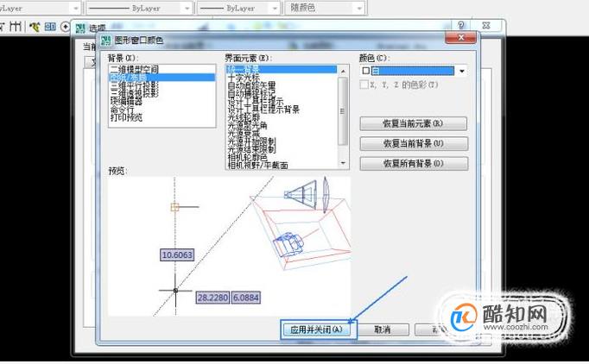589x364 pixels.
Task: Click 恢复所有背景 button
Action: coord(414,163)
